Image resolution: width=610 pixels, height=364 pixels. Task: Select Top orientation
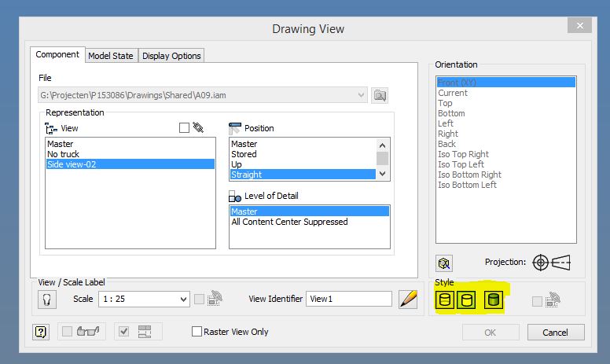pos(505,103)
